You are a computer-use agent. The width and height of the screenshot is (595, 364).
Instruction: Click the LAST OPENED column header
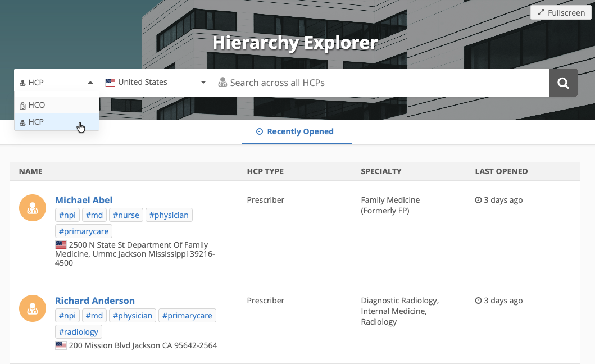[501, 171]
